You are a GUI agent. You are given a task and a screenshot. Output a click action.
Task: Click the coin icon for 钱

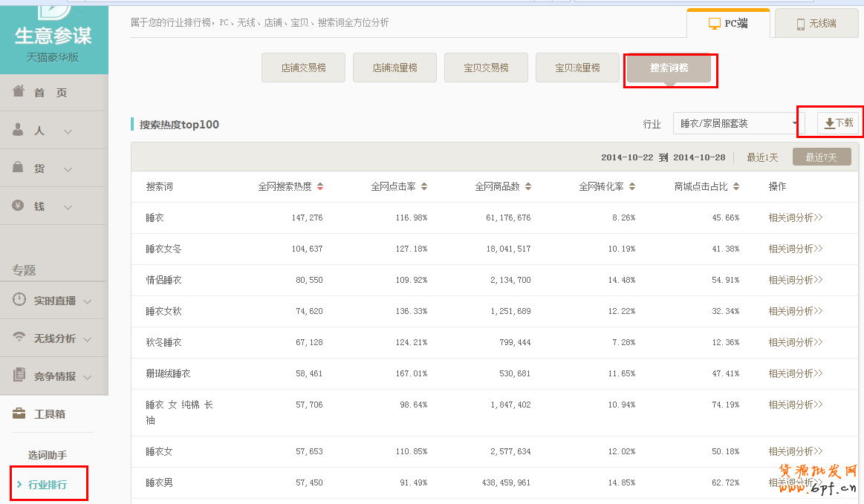[19, 206]
